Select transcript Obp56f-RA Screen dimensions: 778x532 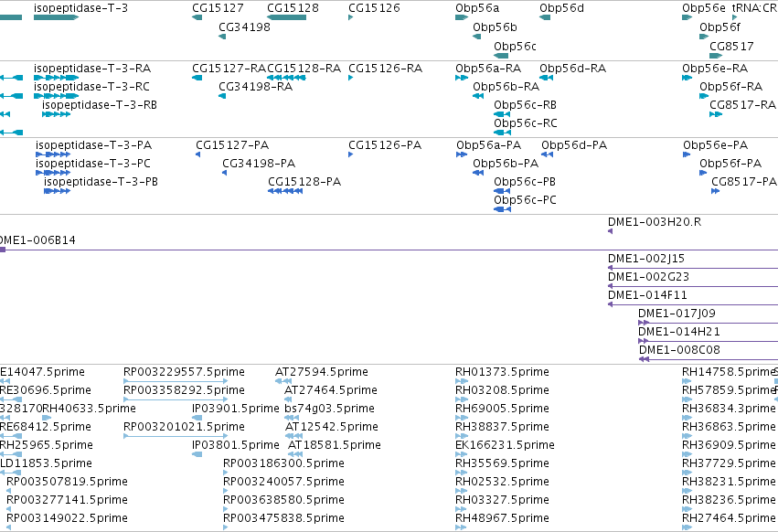[x=730, y=86]
